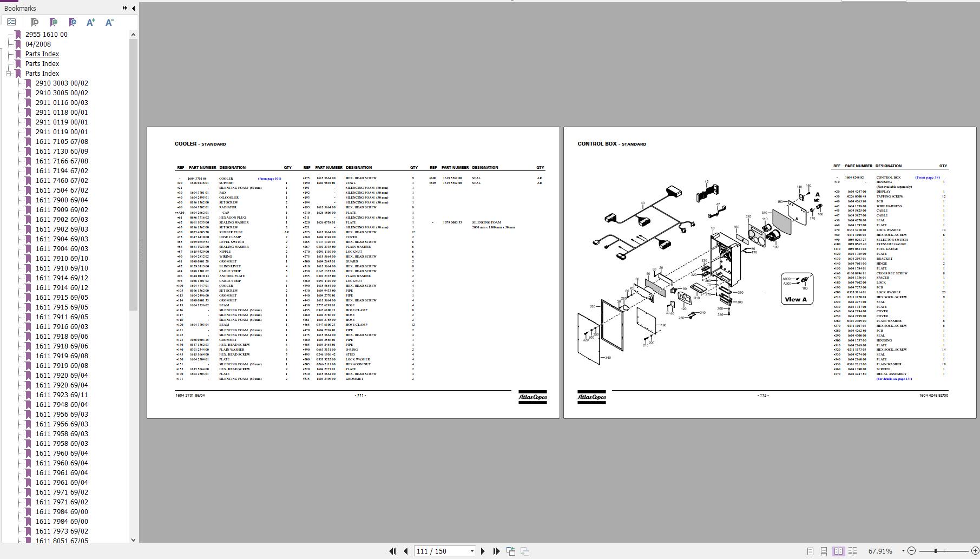Collapse the expanded Parts Index bookmark
The height and width of the screenshot is (559, 980).
(x=9, y=74)
